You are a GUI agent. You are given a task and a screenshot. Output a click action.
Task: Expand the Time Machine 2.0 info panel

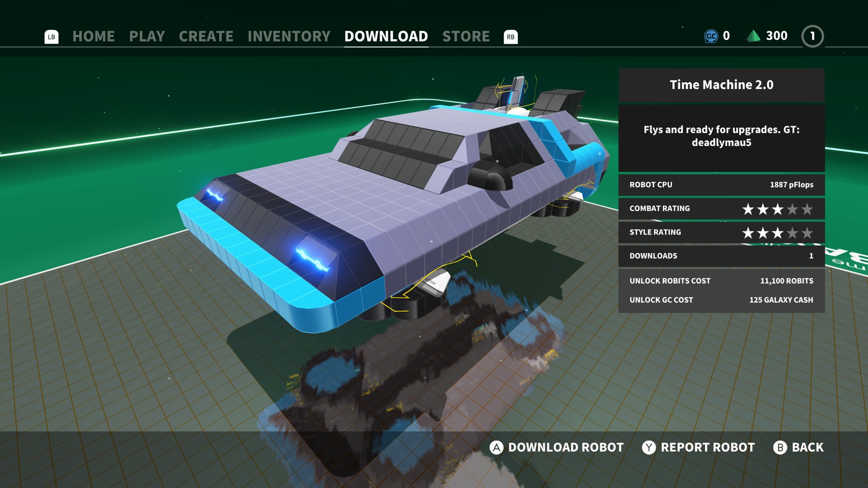[x=721, y=84]
